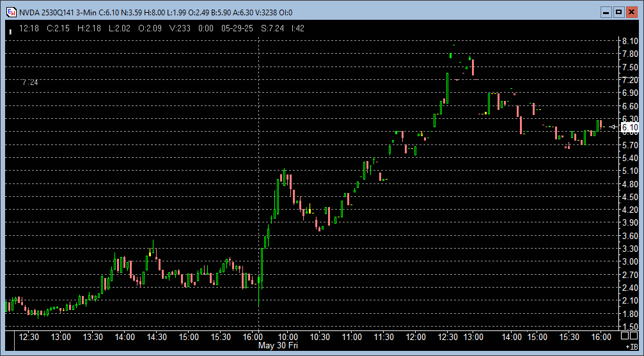Click the 2.10 price axis label
Screen dimensions: 644x356
630,301
